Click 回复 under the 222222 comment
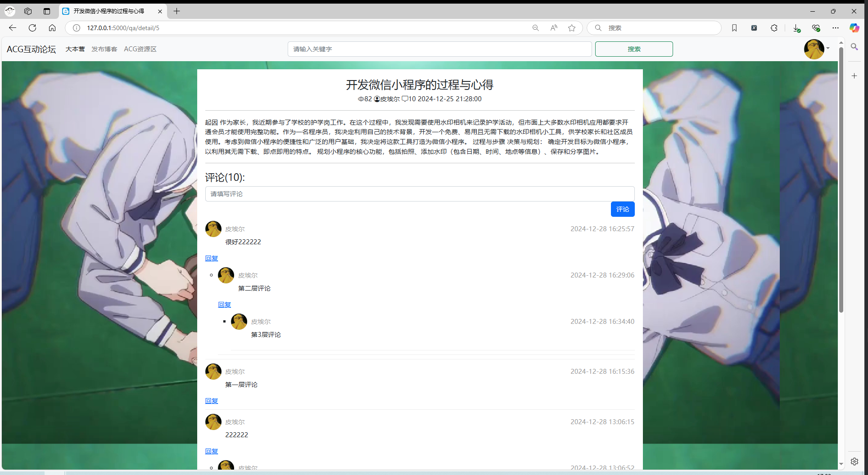Screen dimensions: 868x475 212,451
